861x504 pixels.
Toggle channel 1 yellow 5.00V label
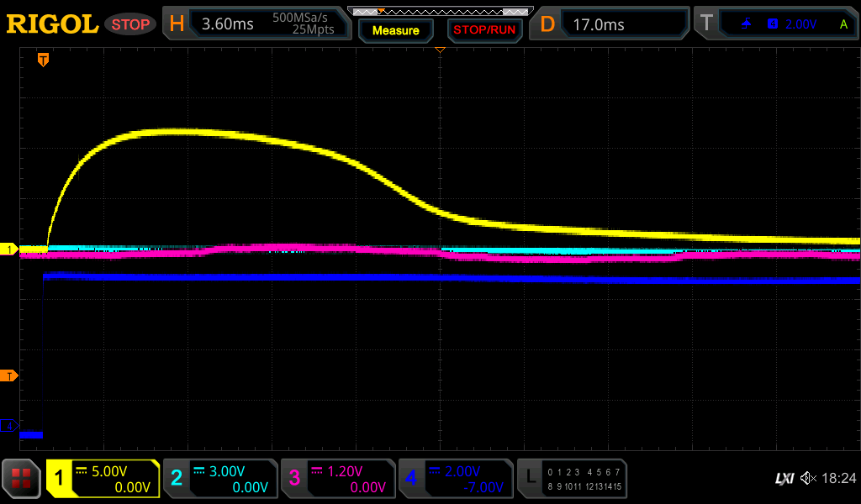103,479
